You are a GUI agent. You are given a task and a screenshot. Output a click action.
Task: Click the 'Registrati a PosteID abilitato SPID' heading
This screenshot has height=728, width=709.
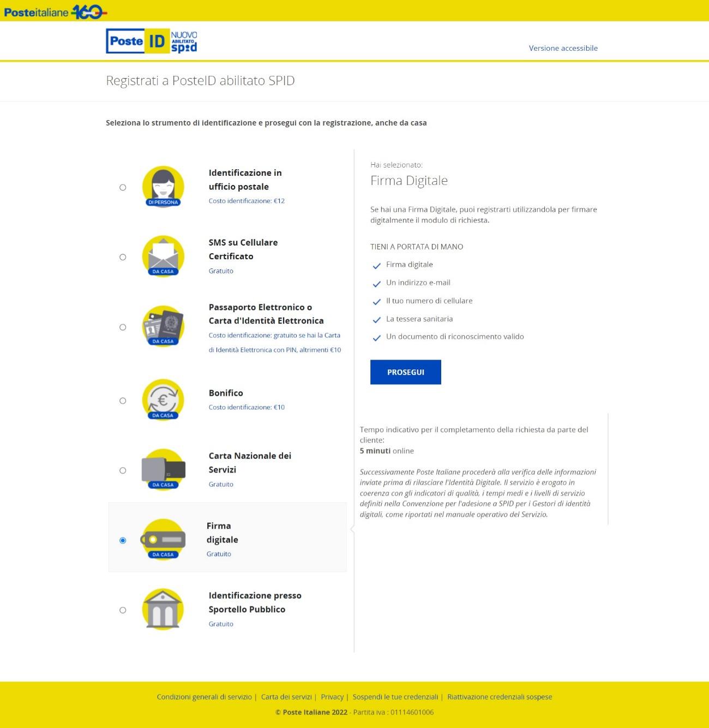(200, 81)
